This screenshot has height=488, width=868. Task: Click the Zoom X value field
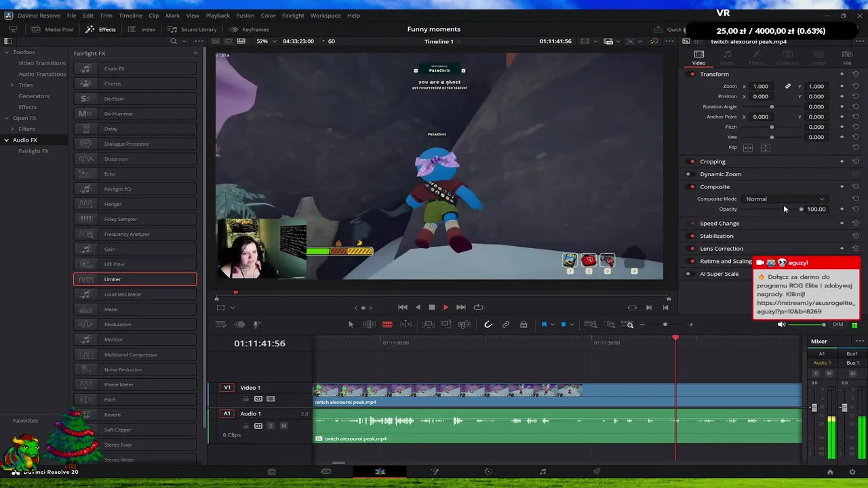click(x=761, y=86)
